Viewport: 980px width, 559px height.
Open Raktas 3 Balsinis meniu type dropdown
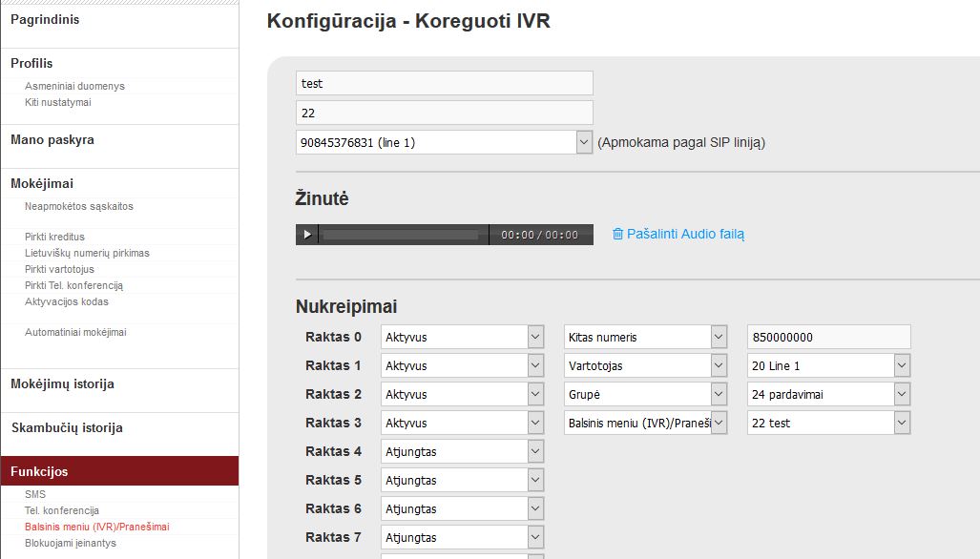point(645,424)
